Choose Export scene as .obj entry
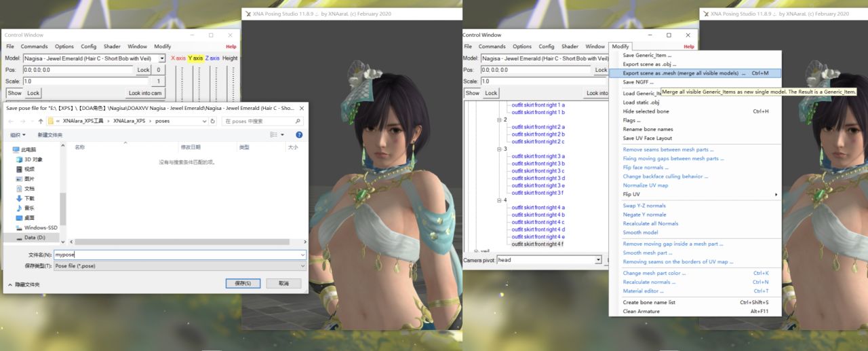 (x=695, y=64)
